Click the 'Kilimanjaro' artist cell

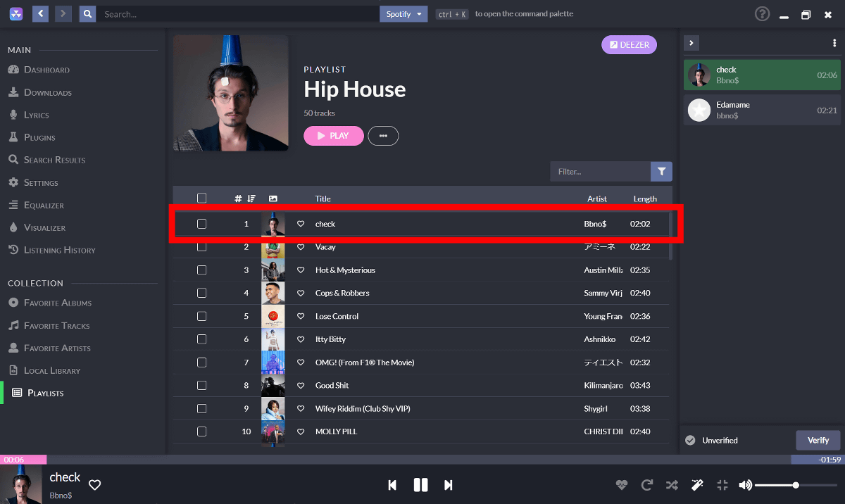(x=603, y=386)
